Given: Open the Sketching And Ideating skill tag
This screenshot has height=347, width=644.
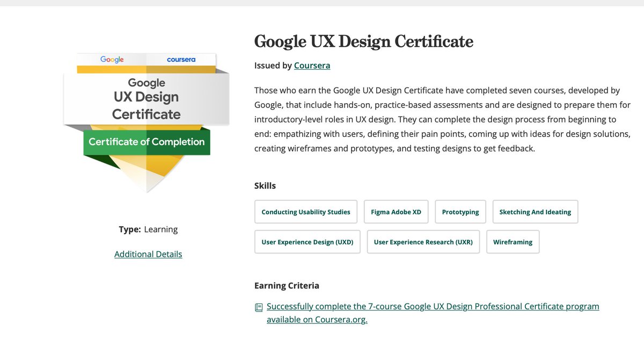Looking at the screenshot, I should (x=535, y=212).
